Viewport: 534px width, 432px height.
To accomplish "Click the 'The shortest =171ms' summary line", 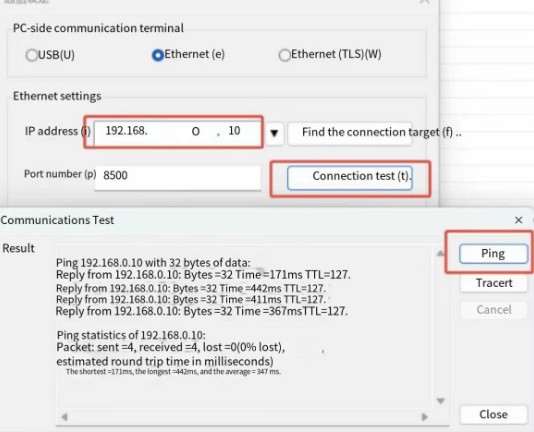I will coord(173,372).
